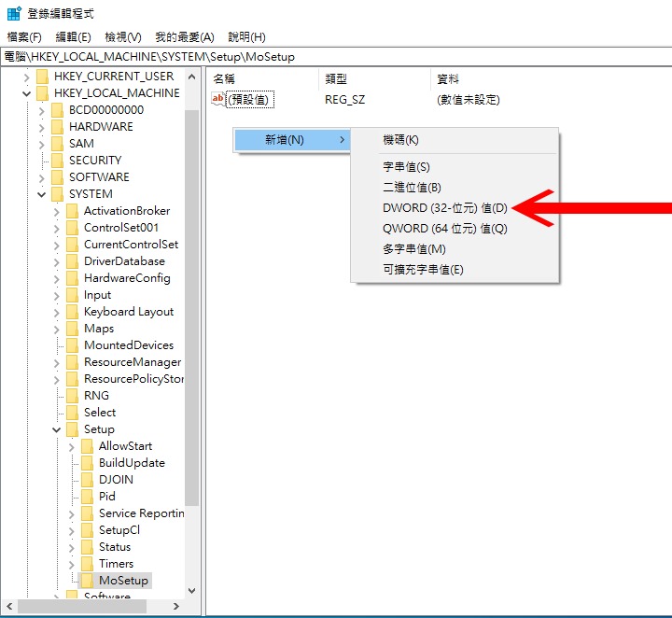This screenshot has height=618, width=672.
Task: Choose QWORD (64 位元) 值(Q) option
Action: [x=445, y=229]
